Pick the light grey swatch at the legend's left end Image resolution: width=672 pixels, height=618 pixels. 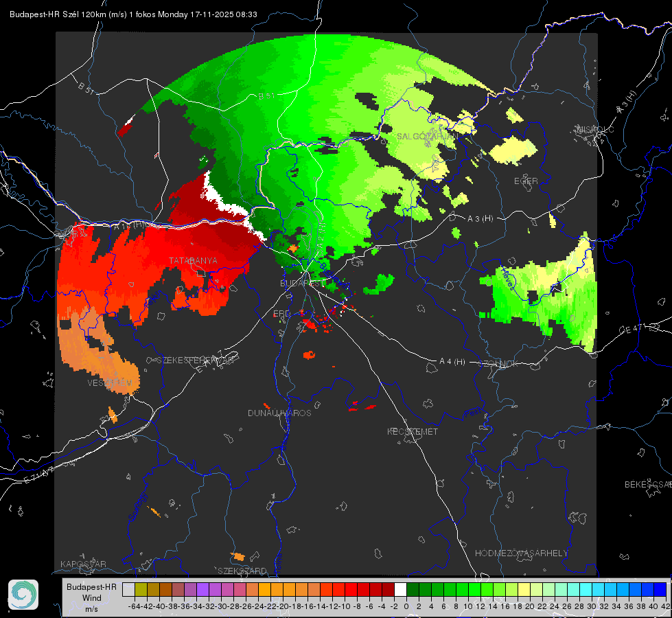tap(128, 589)
